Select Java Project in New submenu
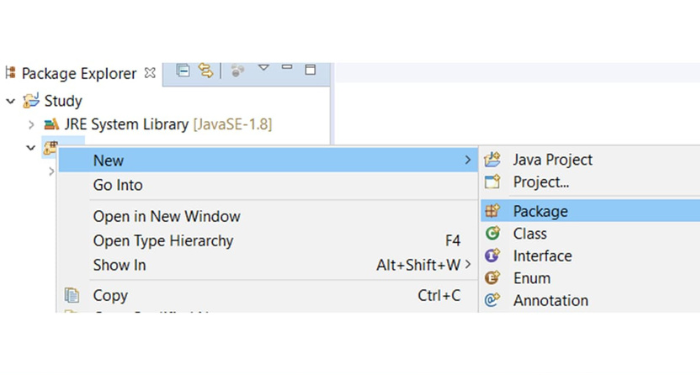The image size is (700, 375). click(x=590, y=160)
